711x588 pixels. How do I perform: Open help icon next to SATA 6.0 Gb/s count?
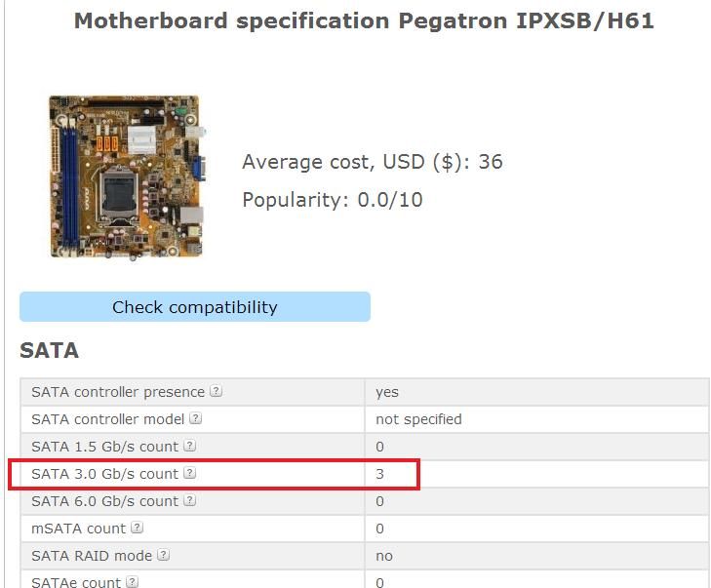pos(190,501)
